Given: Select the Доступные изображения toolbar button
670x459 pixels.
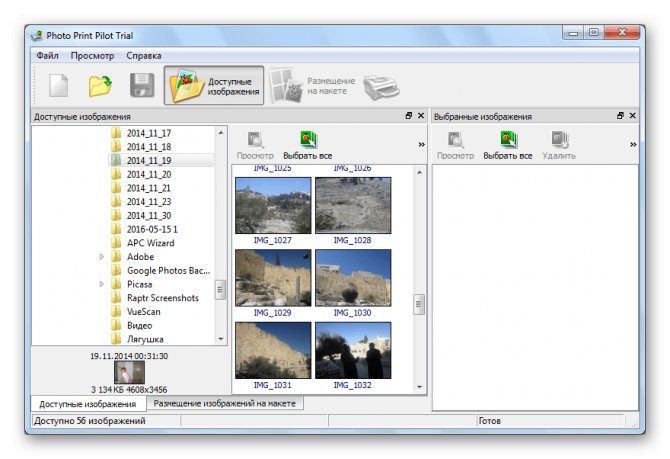Looking at the screenshot, I should pos(215,86).
